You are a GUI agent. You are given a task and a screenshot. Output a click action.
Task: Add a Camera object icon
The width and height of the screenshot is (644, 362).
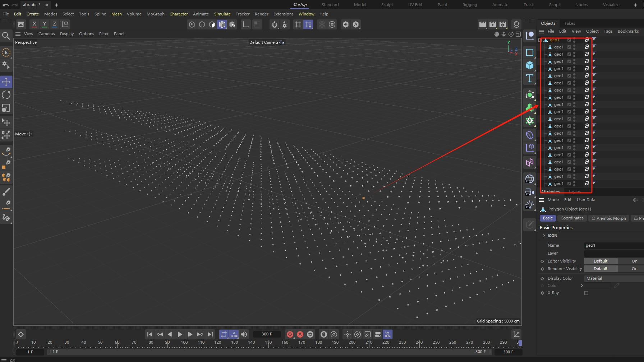(x=530, y=192)
